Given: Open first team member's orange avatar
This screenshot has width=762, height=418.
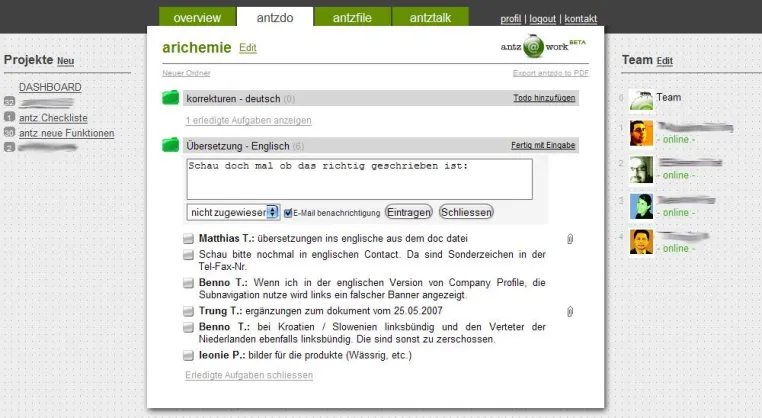Looking at the screenshot, I should click(x=641, y=134).
